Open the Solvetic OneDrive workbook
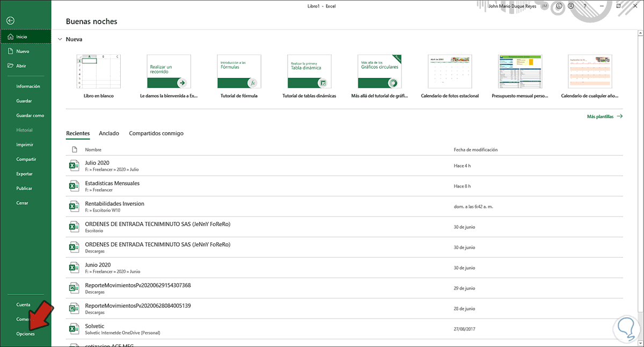This screenshot has width=644, height=347. [94, 326]
